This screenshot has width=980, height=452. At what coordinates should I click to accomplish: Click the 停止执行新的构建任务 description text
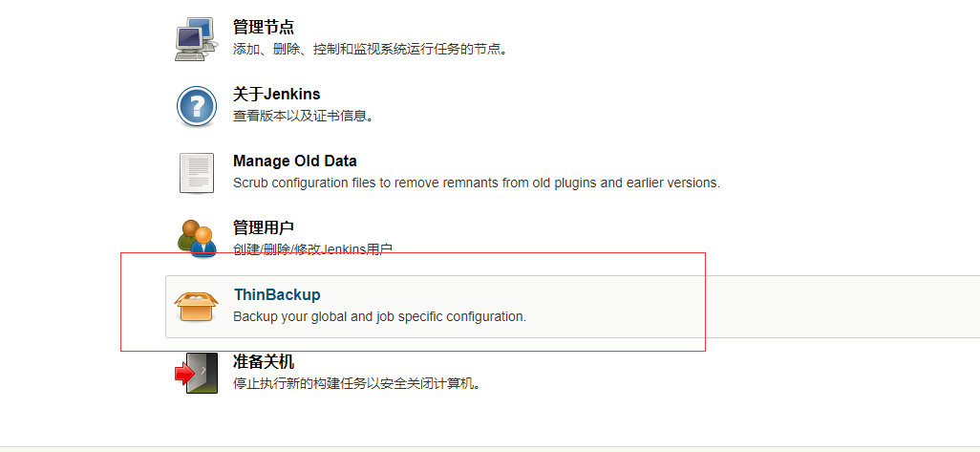point(356,383)
